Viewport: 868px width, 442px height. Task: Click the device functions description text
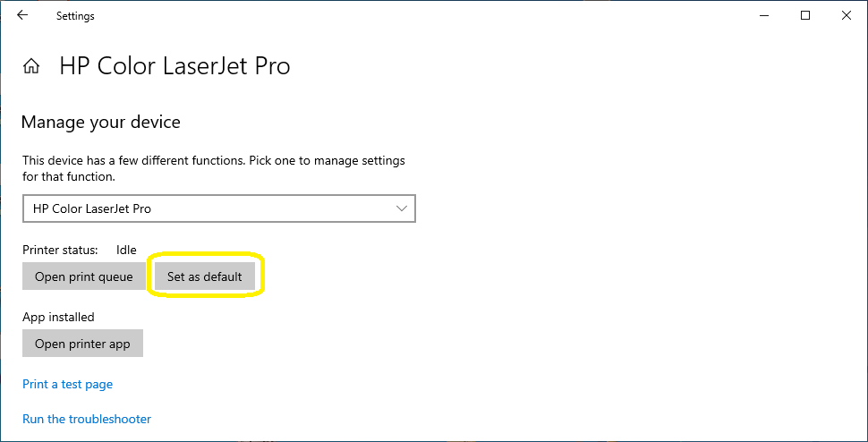point(214,169)
